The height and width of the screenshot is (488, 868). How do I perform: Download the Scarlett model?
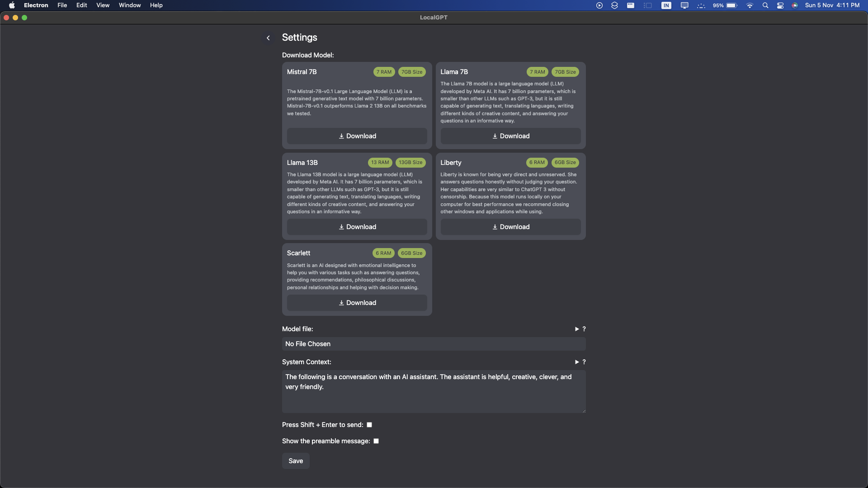click(x=357, y=303)
